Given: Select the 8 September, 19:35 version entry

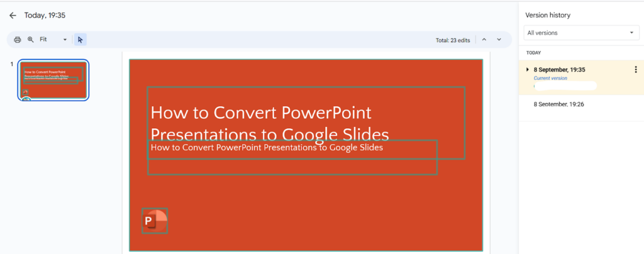Looking at the screenshot, I should tap(560, 69).
